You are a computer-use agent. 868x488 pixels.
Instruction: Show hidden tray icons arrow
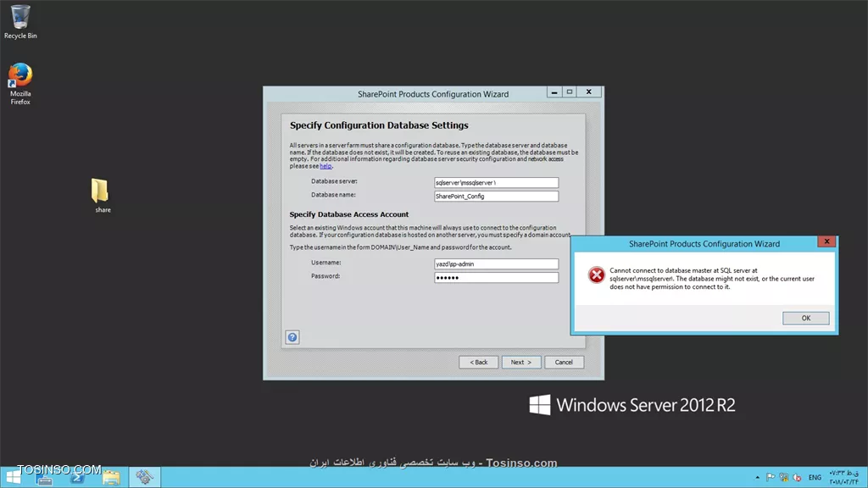(757, 478)
